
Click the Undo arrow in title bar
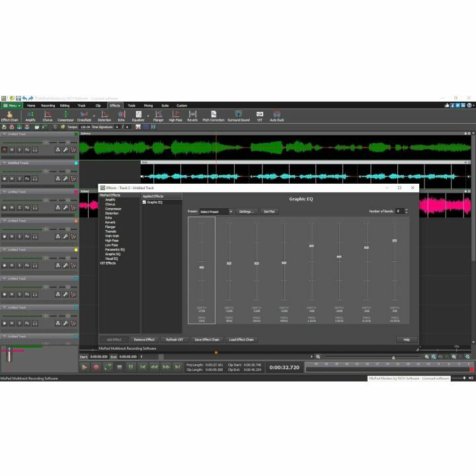pyautogui.click(x=24, y=98)
